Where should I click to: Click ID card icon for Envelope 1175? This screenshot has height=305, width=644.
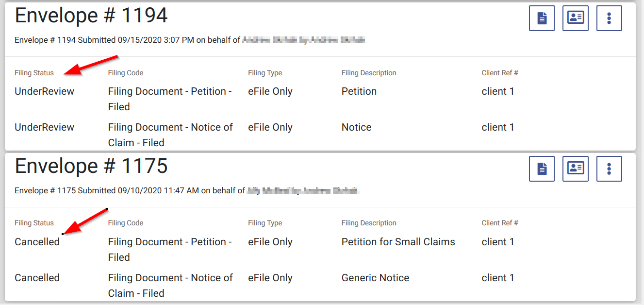tap(576, 169)
